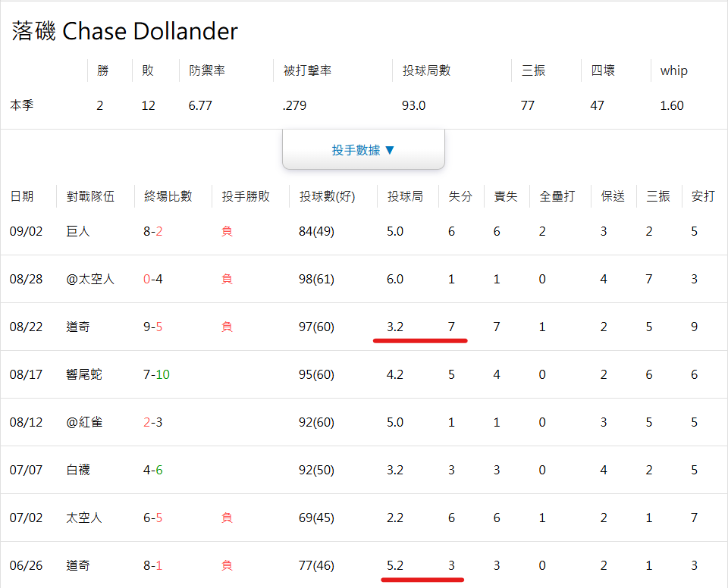728x588 pixels.
Task: Click pitch count 92(50)
Action: coord(317,470)
